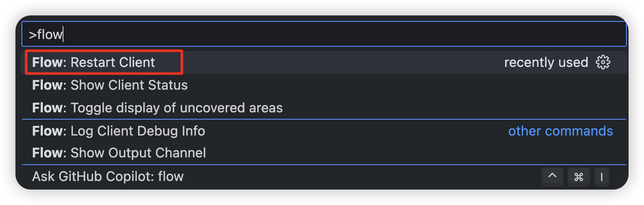Click bold "Flow" prefix of Log Client Debug Info

coord(47,131)
